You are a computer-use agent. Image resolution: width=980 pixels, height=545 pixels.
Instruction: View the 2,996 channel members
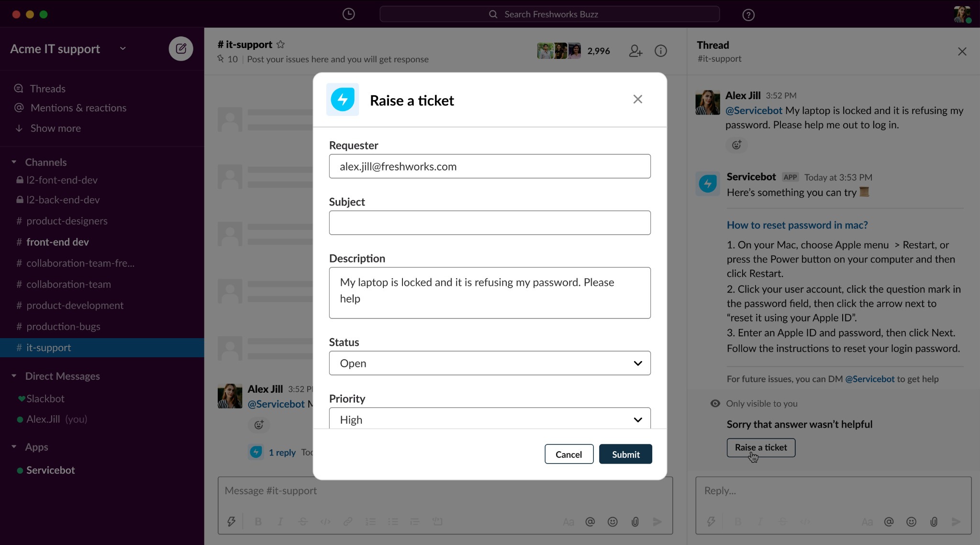pyautogui.click(x=574, y=51)
